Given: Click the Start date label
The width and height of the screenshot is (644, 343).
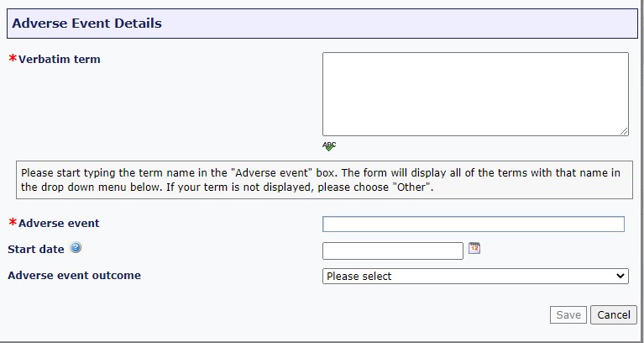Looking at the screenshot, I should click(36, 249).
